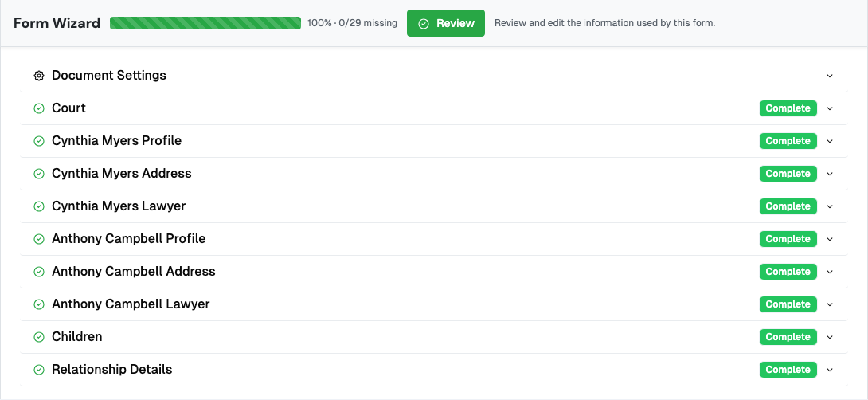Click check icon beside Relationship Details
Image resolution: width=868 pixels, height=400 pixels.
pyautogui.click(x=39, y=370)
